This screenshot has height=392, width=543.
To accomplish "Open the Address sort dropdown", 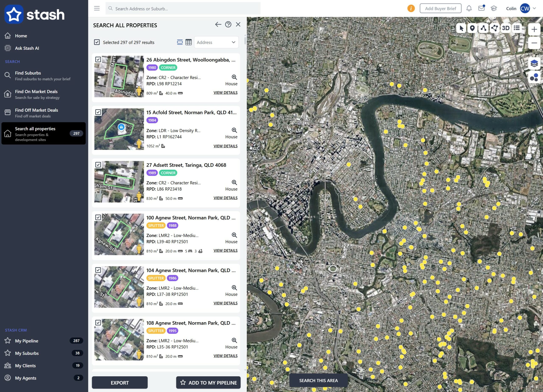I will pos(216,42).
